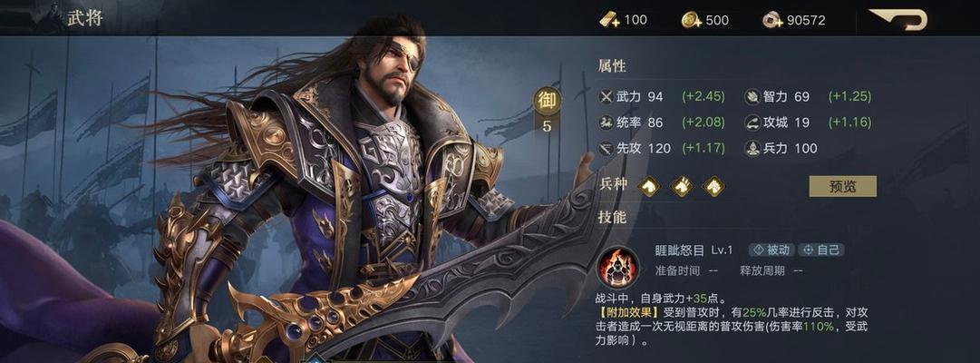Select the third troop type icon
This screenshot has height=363, width=980.
coord(713,186)
